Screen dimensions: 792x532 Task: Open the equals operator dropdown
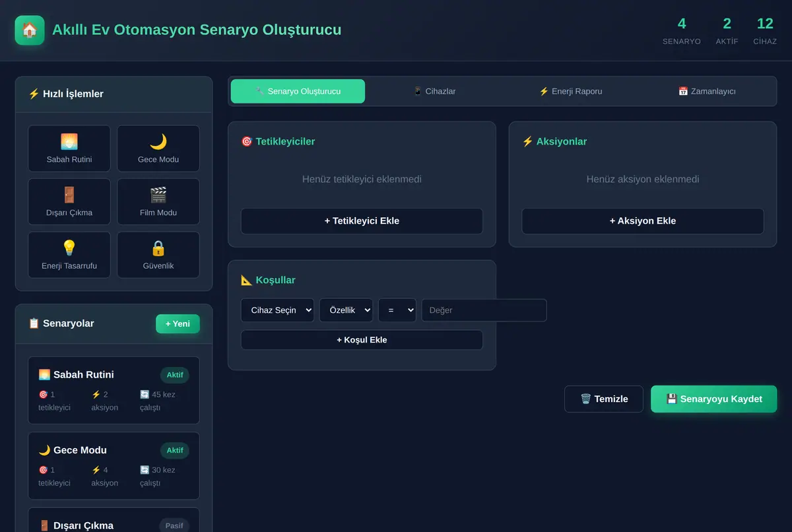tap(397, 310)
